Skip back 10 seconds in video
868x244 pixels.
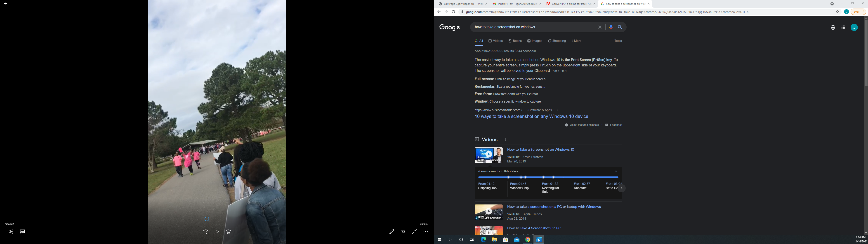tap(205, 232)
